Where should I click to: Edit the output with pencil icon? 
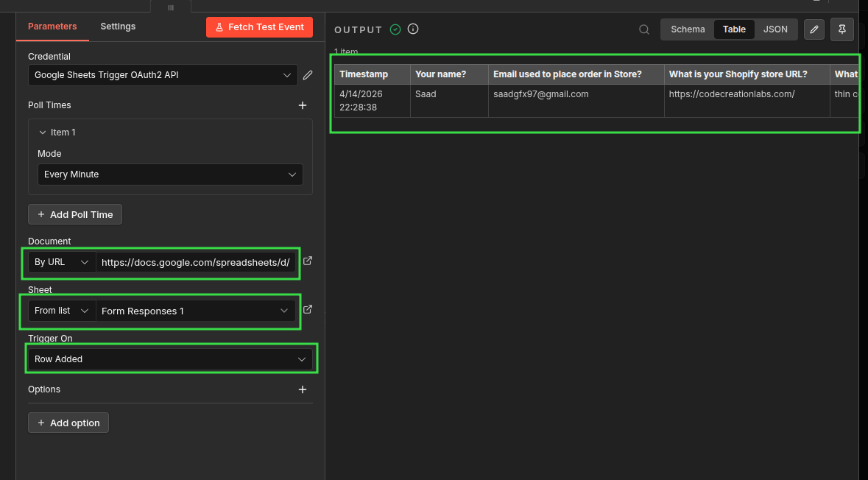coord(814,29)
